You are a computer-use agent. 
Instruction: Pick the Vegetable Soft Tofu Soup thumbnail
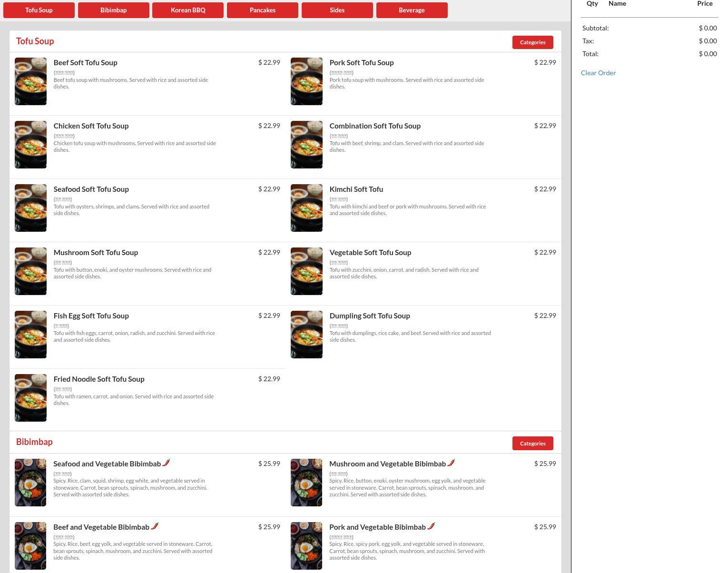306,271
